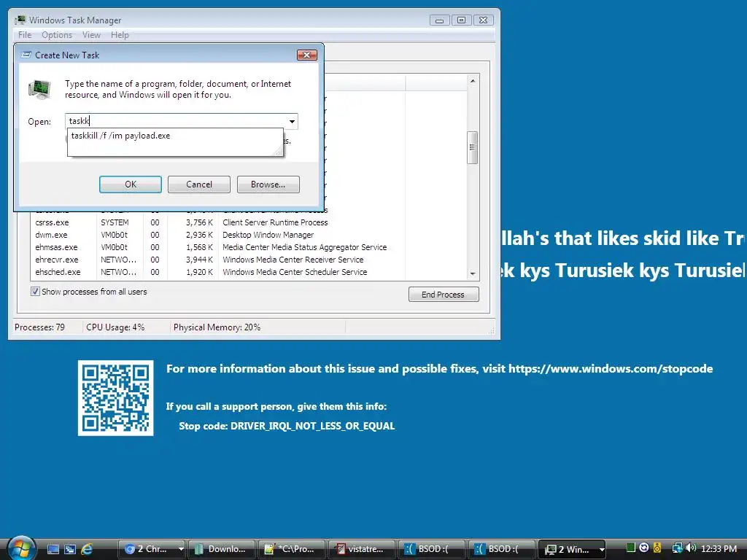Click the 1,568 K memory value

[198, 247]
